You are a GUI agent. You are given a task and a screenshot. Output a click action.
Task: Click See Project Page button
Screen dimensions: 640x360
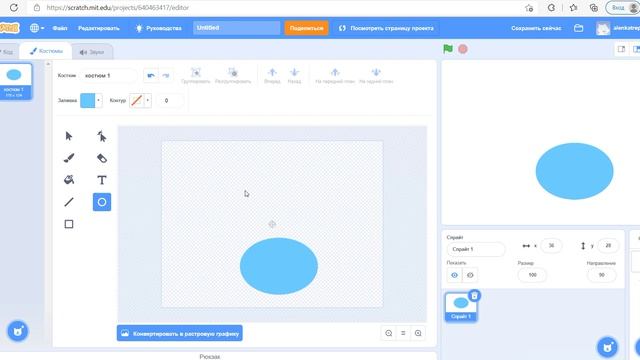pos(386,28)
